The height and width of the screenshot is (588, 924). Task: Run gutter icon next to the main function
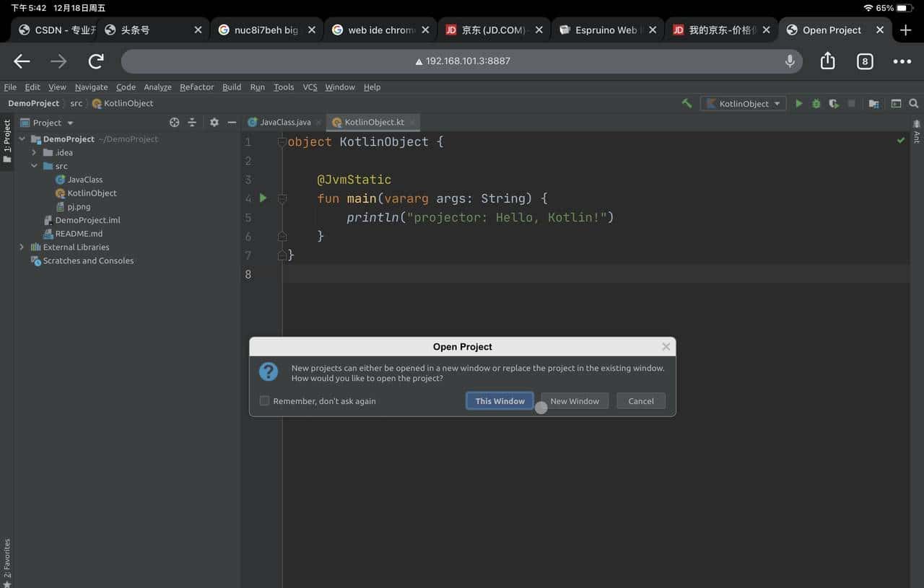coord(262,198)
